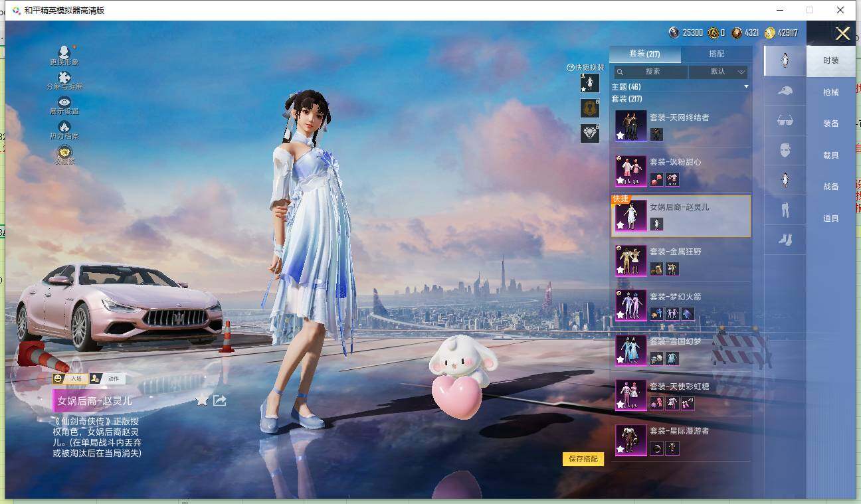Image resolution: width=861 pixels, height=504 pixels.
Task: Click the second item icon under 套装-金属狂野
Action: 672,268
